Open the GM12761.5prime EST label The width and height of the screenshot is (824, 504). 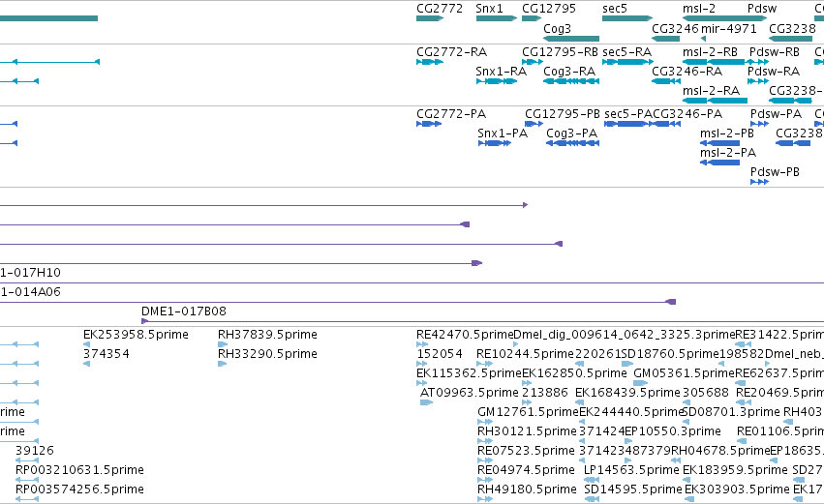[528, 412]
